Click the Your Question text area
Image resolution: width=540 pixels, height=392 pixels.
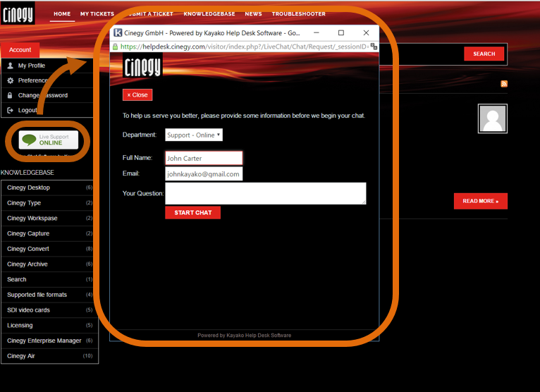click(266, 193)
